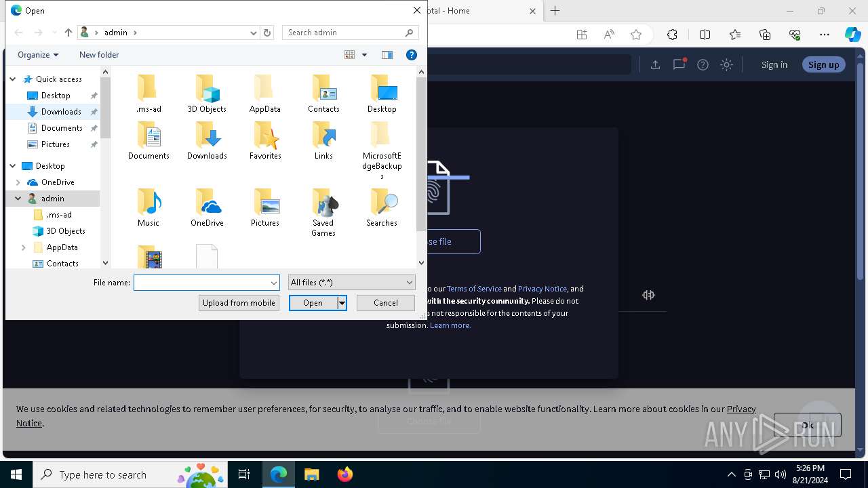The width and height of the screenshot is (868, 488).
Task: Click the Search admin box
Action: [350, 33]
